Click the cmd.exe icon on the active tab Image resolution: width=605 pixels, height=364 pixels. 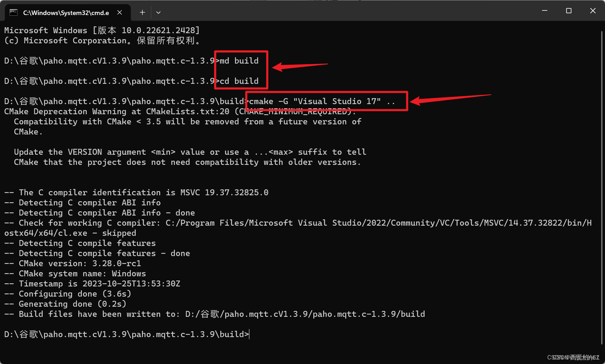pos(13,12)
